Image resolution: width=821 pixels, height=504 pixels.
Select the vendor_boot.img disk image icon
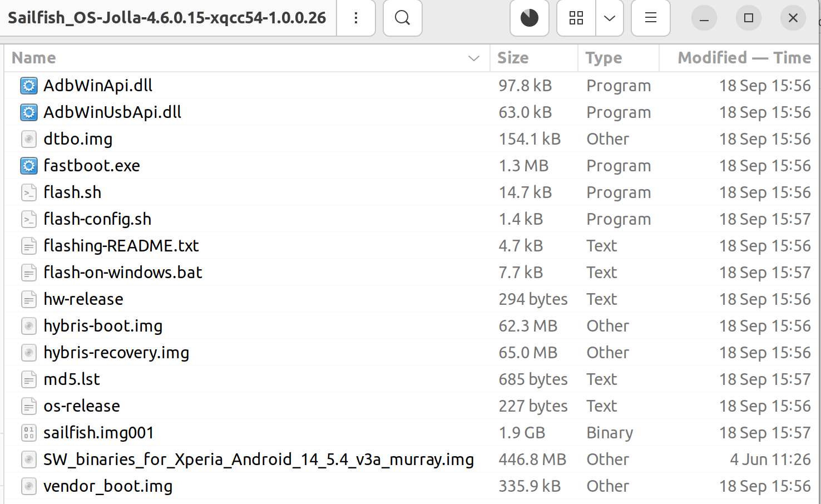(x=29, y=486)
